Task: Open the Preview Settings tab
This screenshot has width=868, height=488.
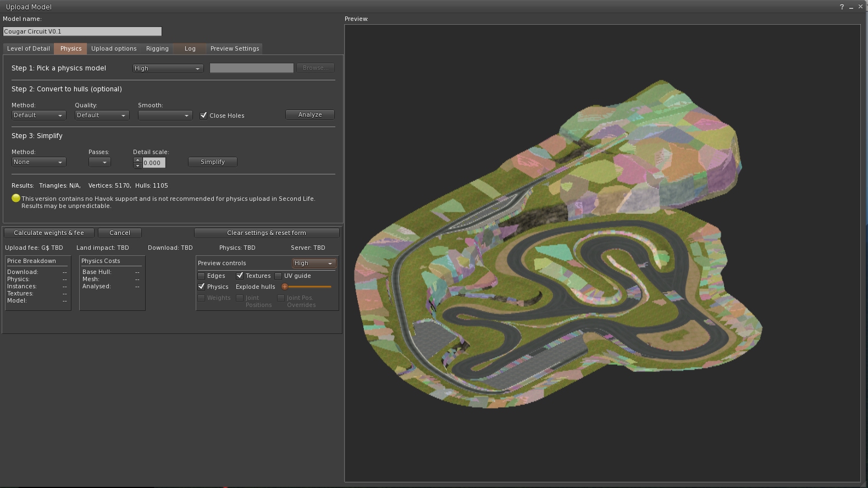Action: point(235,48)
